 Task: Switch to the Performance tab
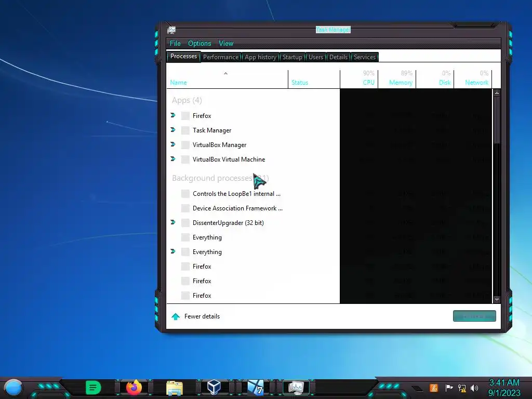point(221,57)
